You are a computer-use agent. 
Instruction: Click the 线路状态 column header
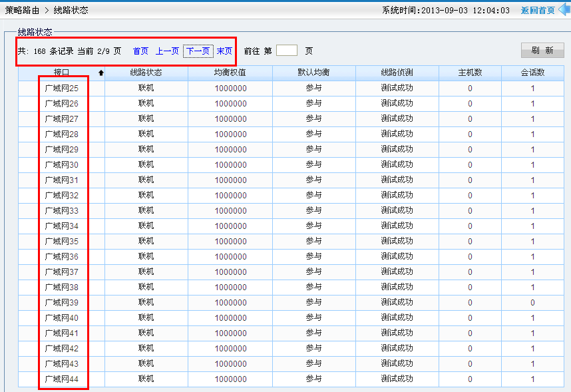[x=146, y=73]
